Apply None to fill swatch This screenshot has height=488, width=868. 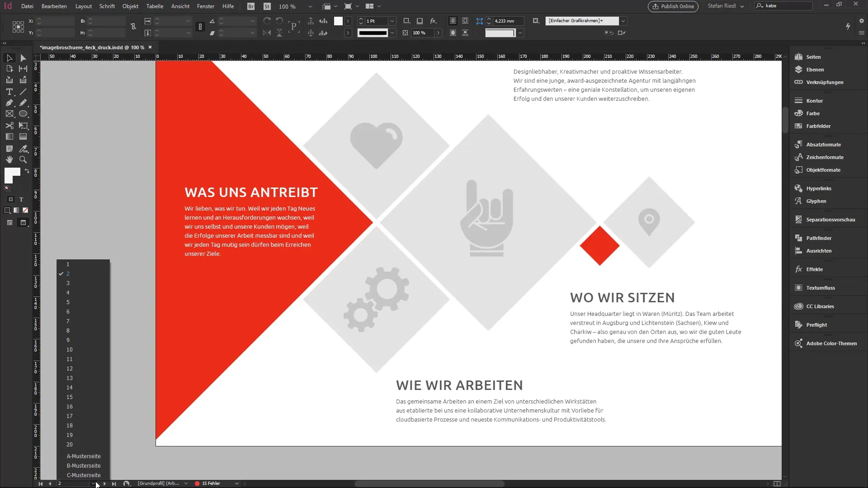25,210
